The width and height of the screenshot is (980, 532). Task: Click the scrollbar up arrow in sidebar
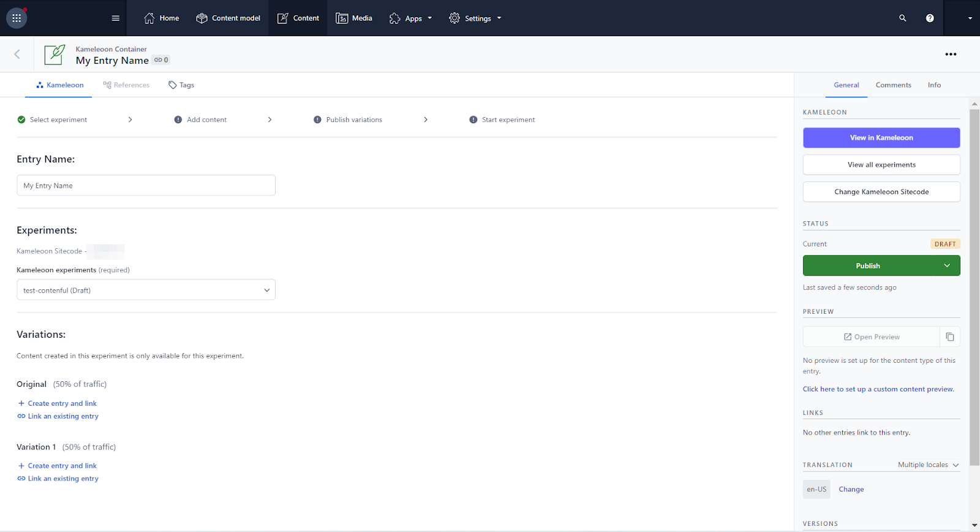click(974, 104)
